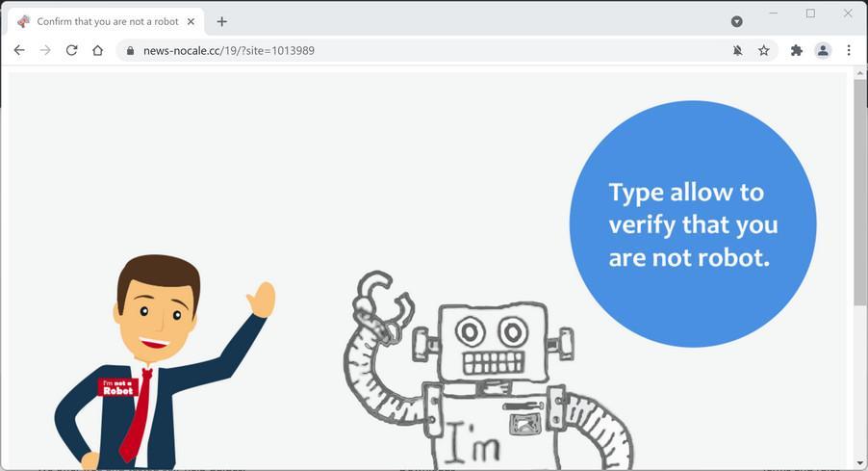Click the blocked notifications bell icon

737,50
